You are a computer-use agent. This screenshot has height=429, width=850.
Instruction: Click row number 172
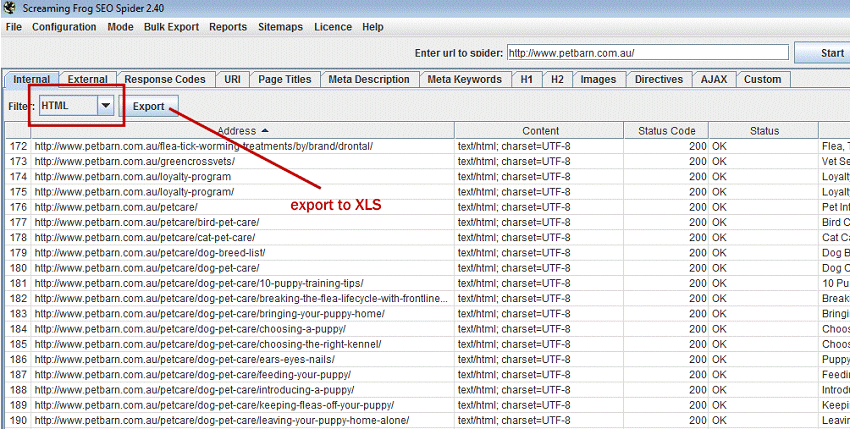[x=18, y=146]
